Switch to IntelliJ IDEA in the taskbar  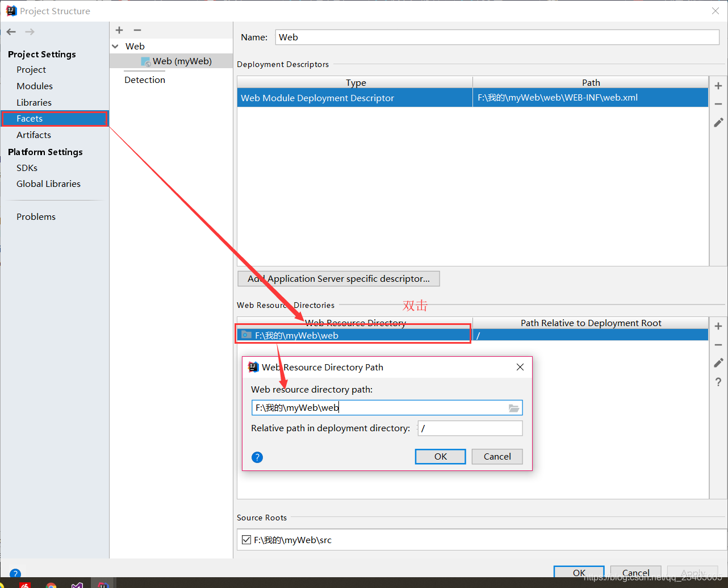coord(103,584)
